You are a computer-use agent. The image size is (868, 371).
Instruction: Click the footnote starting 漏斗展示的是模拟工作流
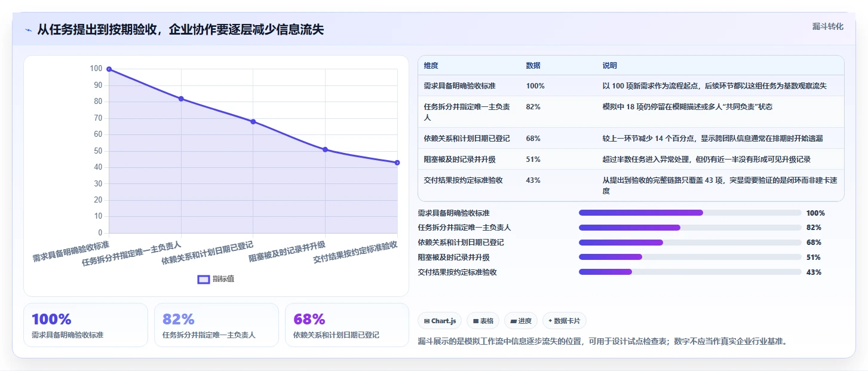[602, 342]
